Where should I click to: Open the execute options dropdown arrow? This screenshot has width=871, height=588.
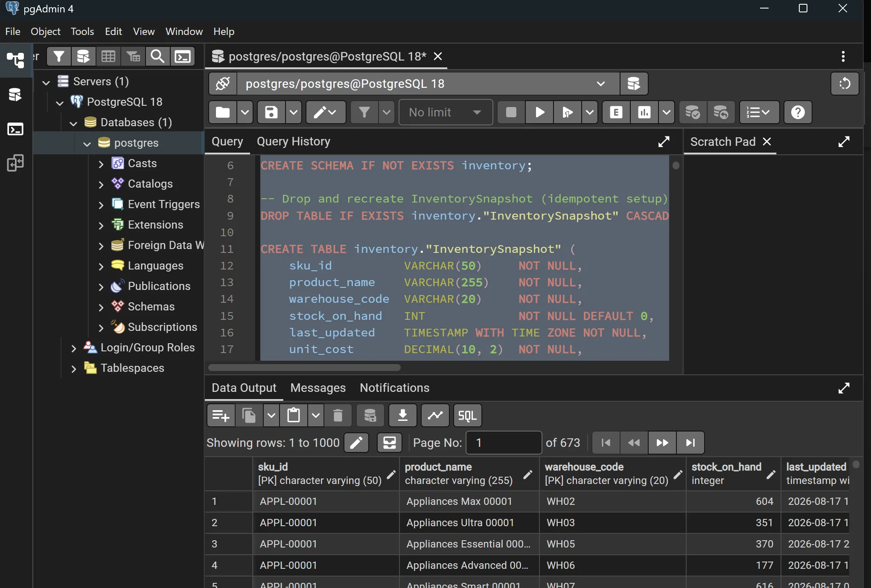pos(589,113)
